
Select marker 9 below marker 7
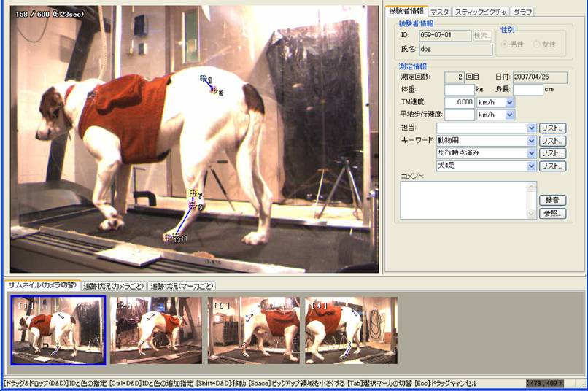[193, 206]
